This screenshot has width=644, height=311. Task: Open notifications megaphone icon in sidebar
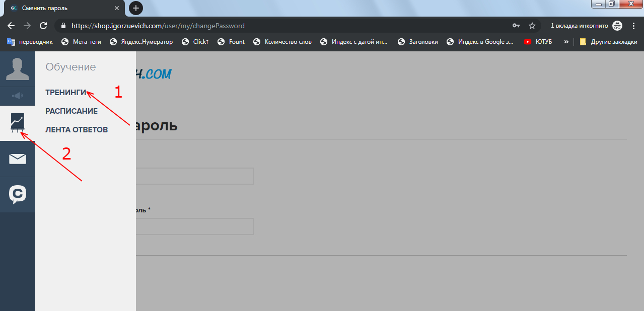point(17,96)
